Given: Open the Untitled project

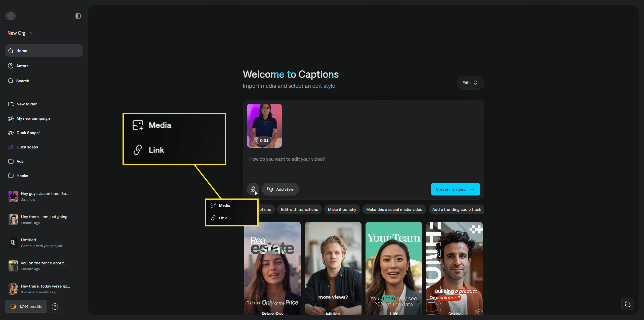Looking at the screenshot, I should pyautogui.click(x=44, y=243).
